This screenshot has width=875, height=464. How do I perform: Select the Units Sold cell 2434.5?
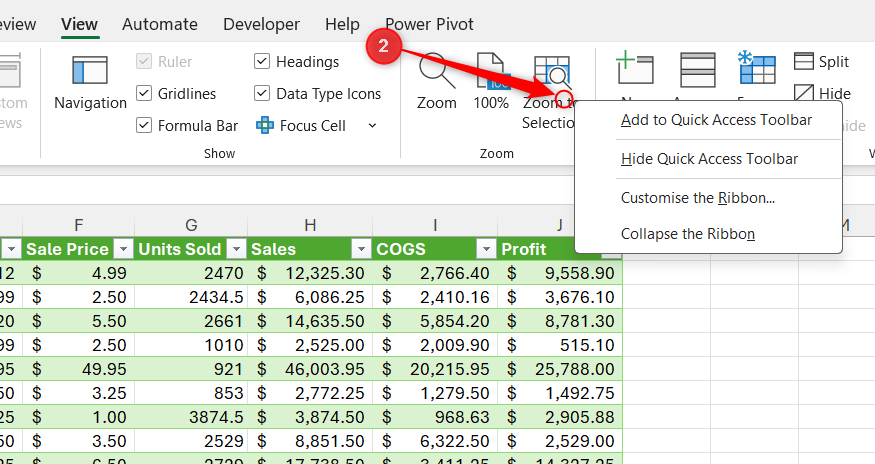point(191,297)
